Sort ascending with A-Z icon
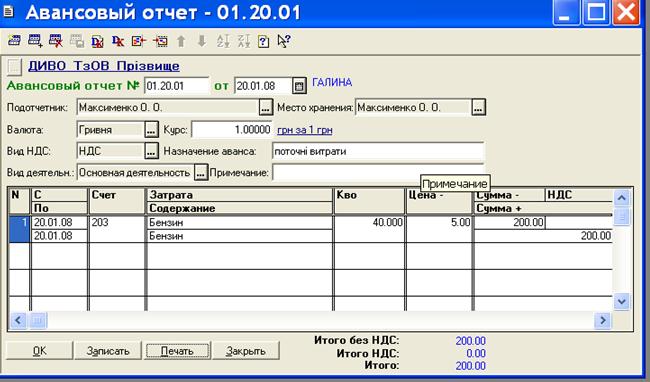 tap(223, 41)
